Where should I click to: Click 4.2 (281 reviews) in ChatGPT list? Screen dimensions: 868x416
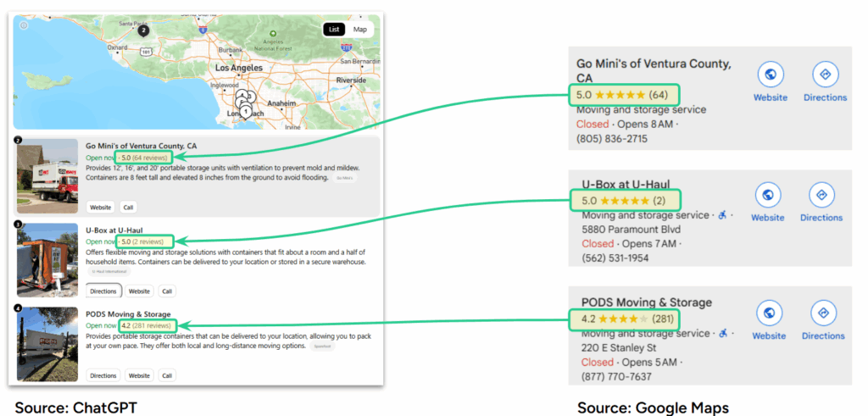click(147, 326)
